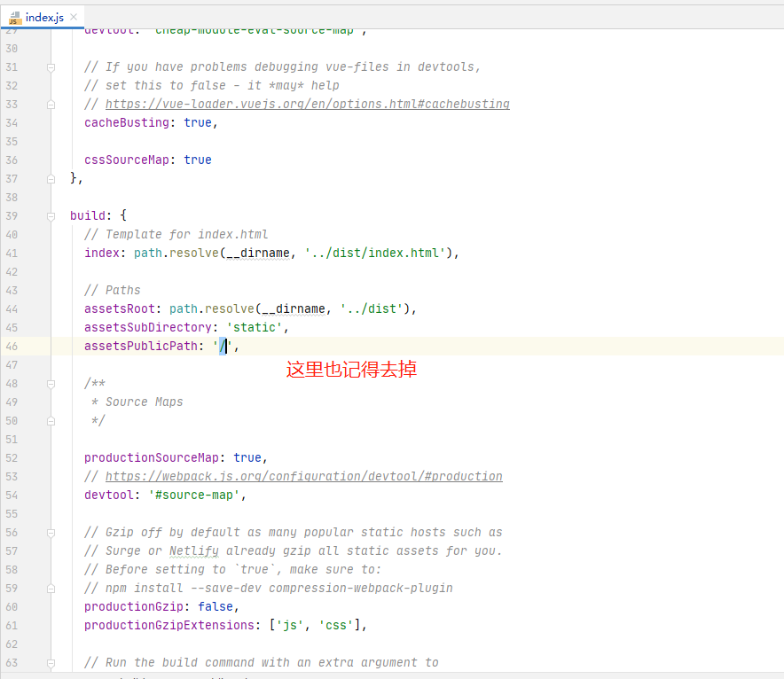Collapse the Gzip comment block at line 56
Viewport: 784px width, 679px height.
tap(51, 532)
